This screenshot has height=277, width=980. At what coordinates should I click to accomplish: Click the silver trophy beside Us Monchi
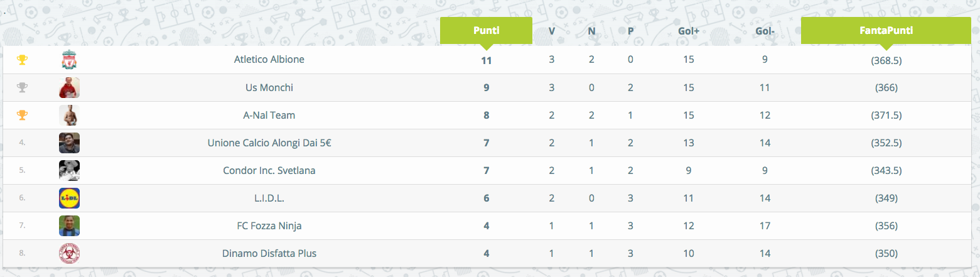(22, 87)
